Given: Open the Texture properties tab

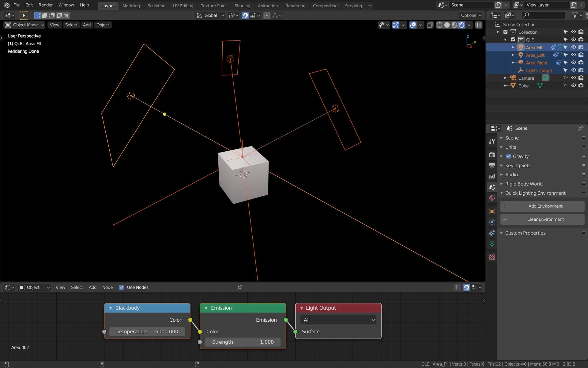Looking at the screenshot, I should [492, 257].
